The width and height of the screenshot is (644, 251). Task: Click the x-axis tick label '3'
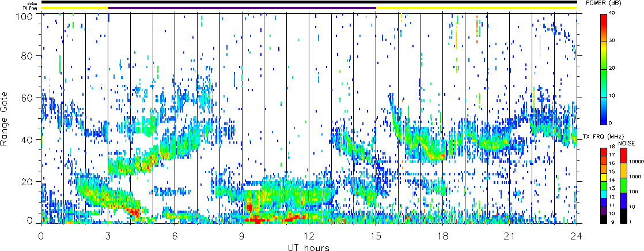(x=108, y=235)
